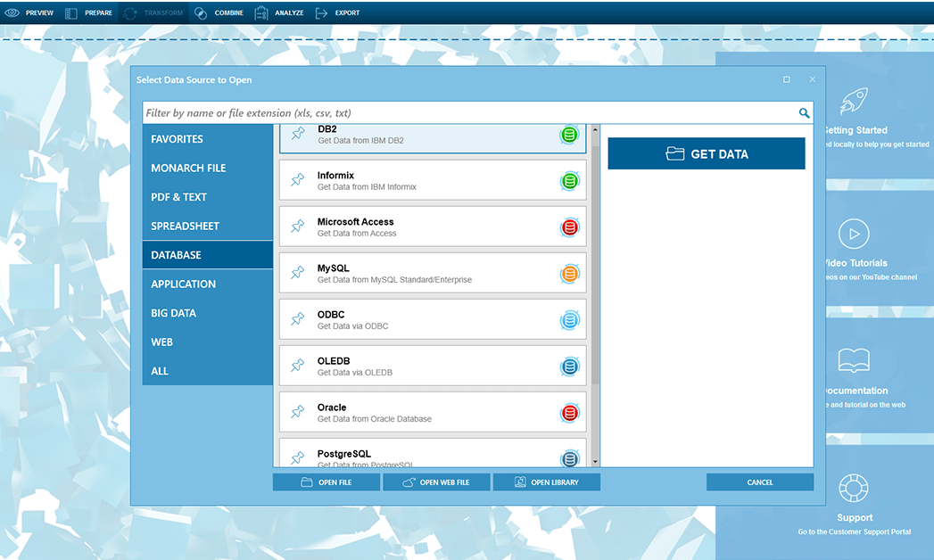Open the Prepare toolbar section
Viewport: 934px width, 560px height.
click(x=88, y=12)
